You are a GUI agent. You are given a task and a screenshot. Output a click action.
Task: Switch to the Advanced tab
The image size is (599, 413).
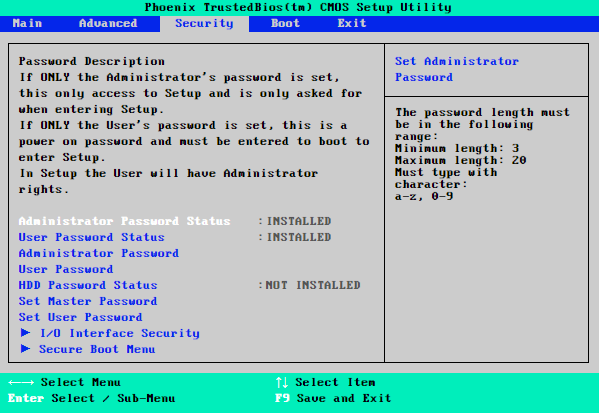point(108,23)
